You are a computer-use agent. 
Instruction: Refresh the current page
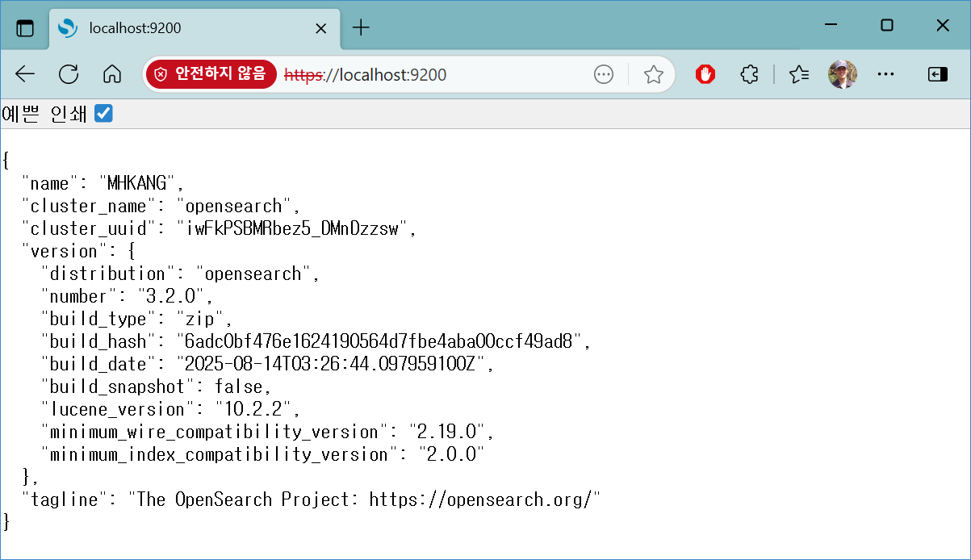69,74
